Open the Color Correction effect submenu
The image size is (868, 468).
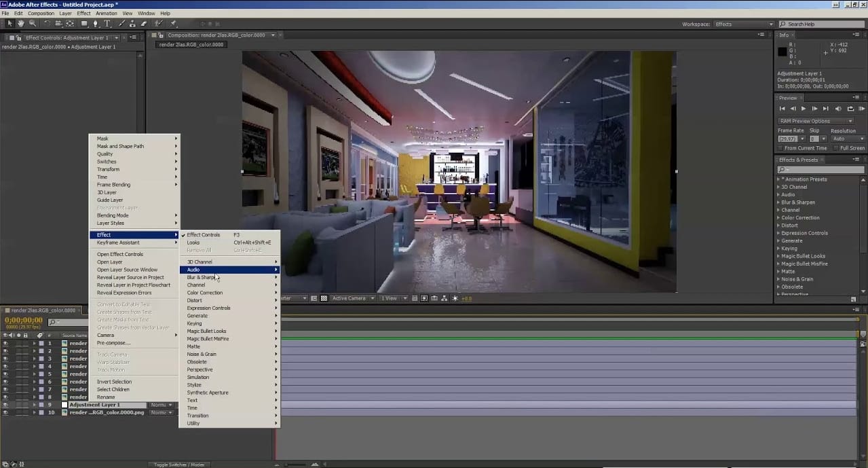pyautogui.click(x=205, y=293)
